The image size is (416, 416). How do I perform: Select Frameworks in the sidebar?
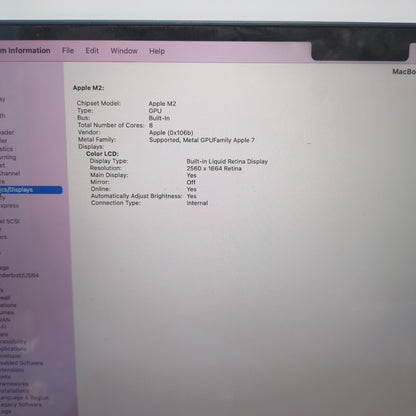pyautogui.click(x=14, y=384)
